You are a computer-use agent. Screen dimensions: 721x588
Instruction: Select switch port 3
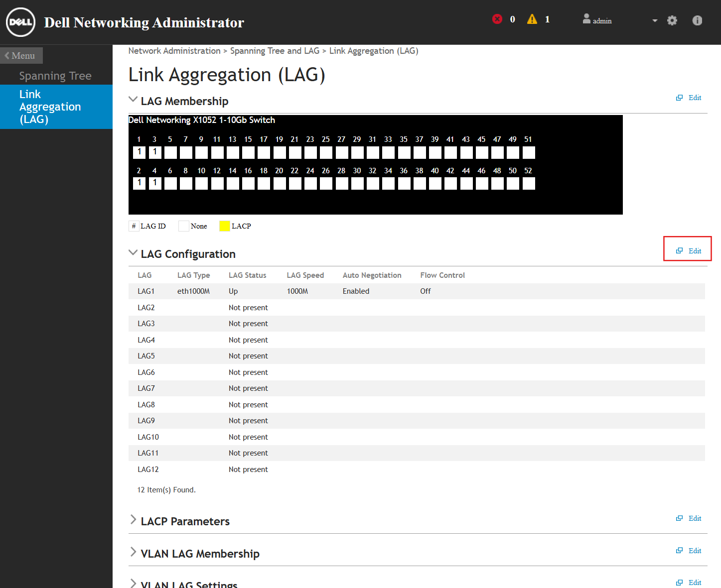tap(155, 152)
